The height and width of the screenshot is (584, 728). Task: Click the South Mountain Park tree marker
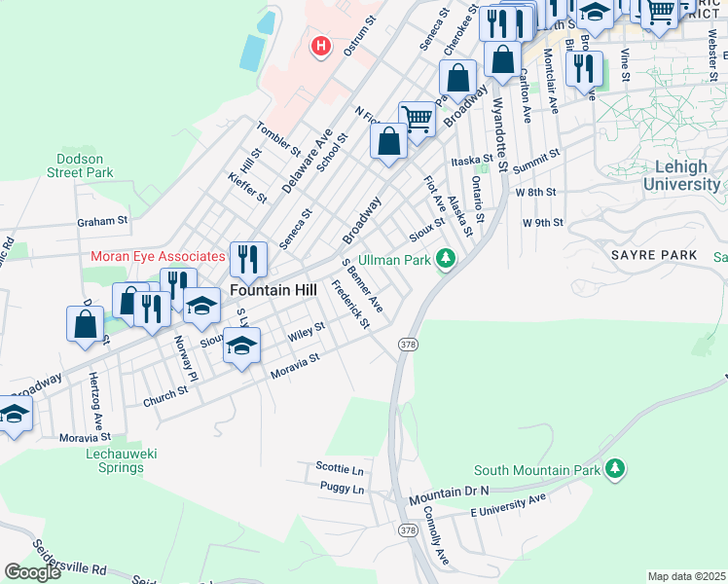[615, 469]
